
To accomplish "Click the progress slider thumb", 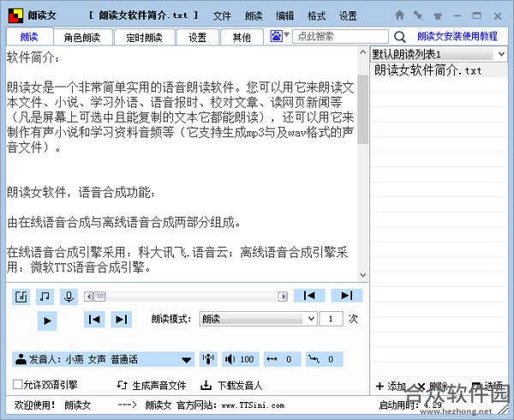I will coord(100,297).
